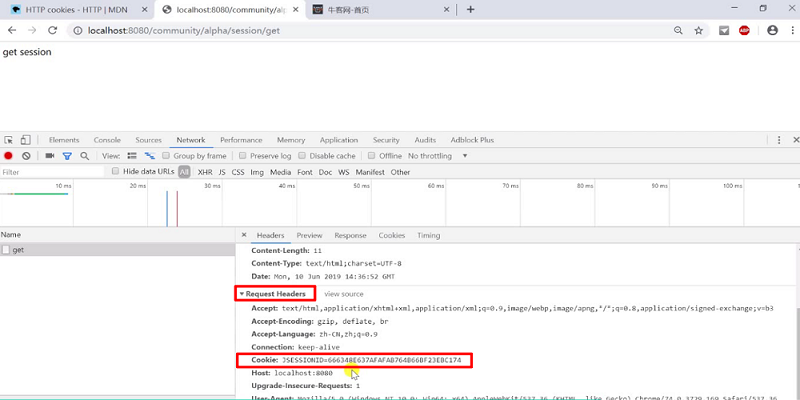The height and width of the screenshot is (400, 800).
Task: Show the Cookies tab of the request
Action: pyautogui.click(x=392, y=235)
